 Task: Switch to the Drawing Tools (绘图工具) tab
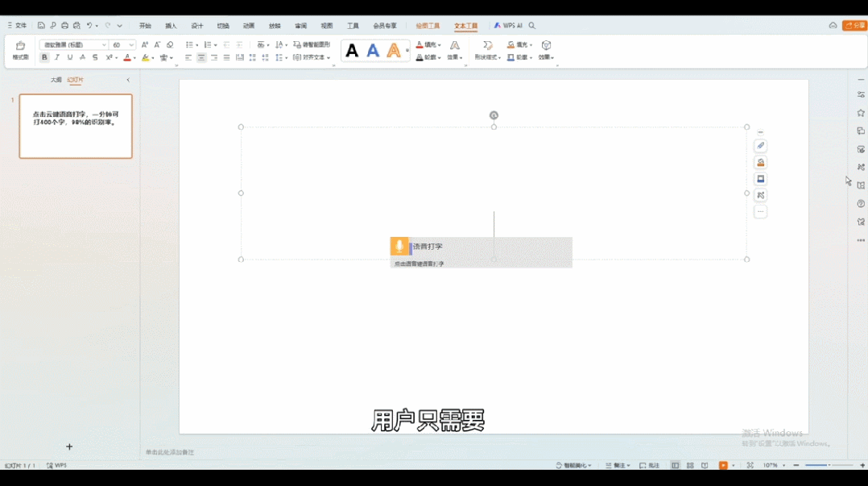coord(428,26)
